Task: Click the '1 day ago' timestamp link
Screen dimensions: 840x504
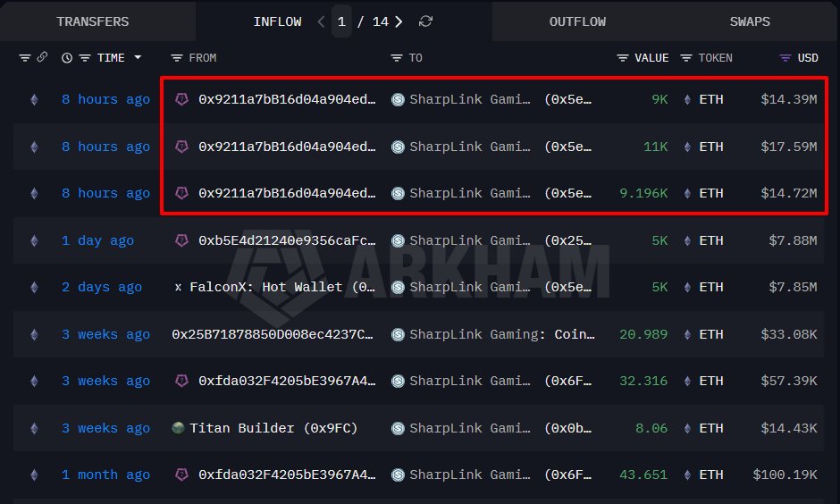Action: [97, 240]
